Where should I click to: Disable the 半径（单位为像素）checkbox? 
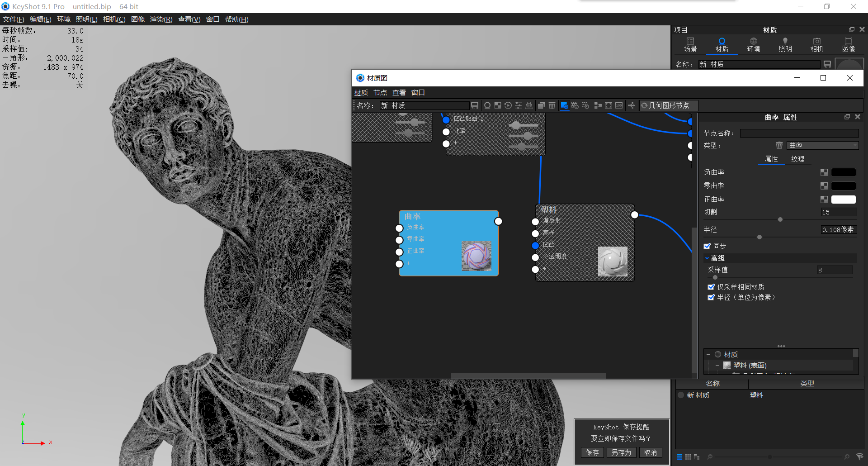711,297
